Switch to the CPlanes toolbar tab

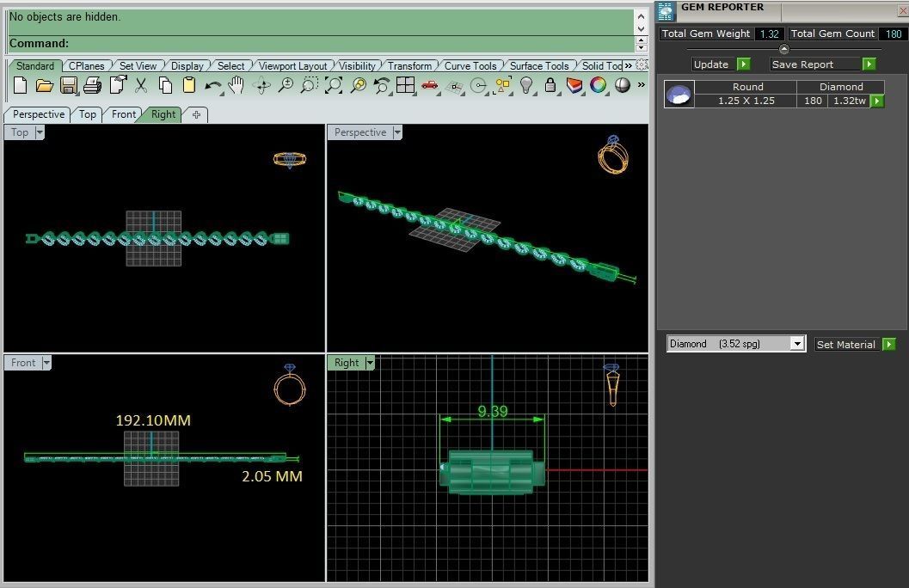(86, 66)
